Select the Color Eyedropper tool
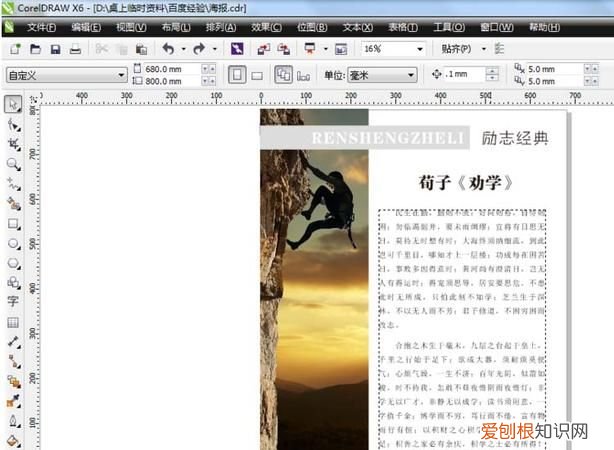The height and width of the screenshot is (450, 614). point(14,401)
